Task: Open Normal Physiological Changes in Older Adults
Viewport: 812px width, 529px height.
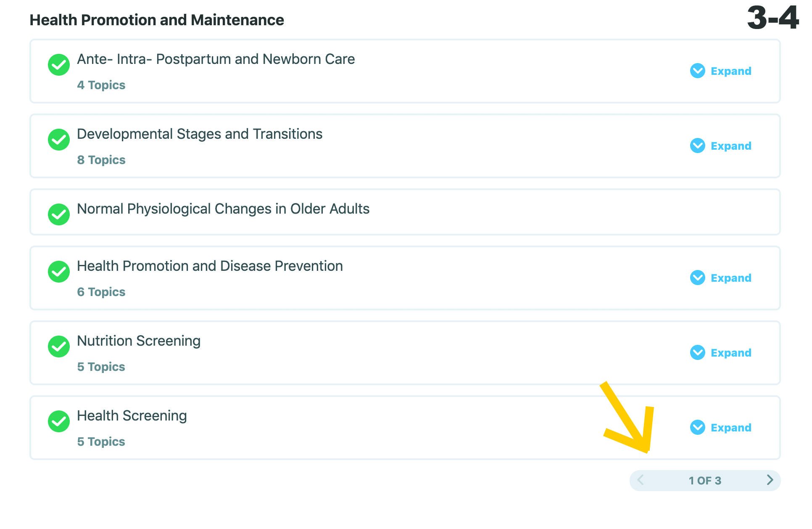Action: click(x=223, y=209)
